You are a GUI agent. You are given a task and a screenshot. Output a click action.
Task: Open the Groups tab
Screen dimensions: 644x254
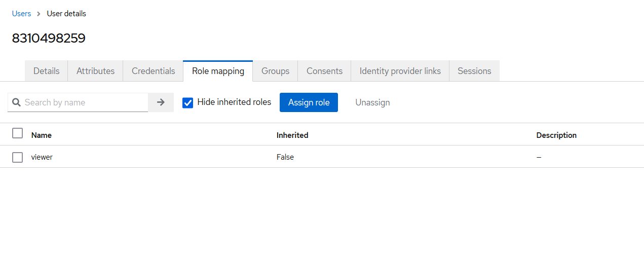click(276, 71)
